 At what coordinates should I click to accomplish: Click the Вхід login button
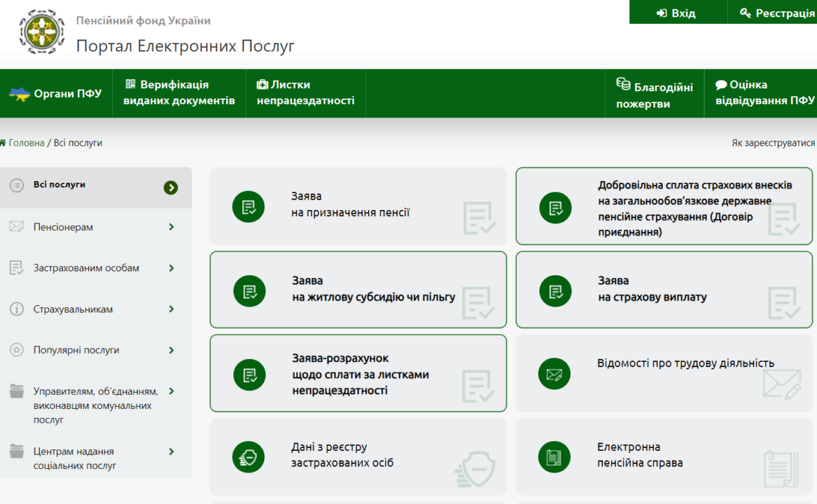point(678,12)
